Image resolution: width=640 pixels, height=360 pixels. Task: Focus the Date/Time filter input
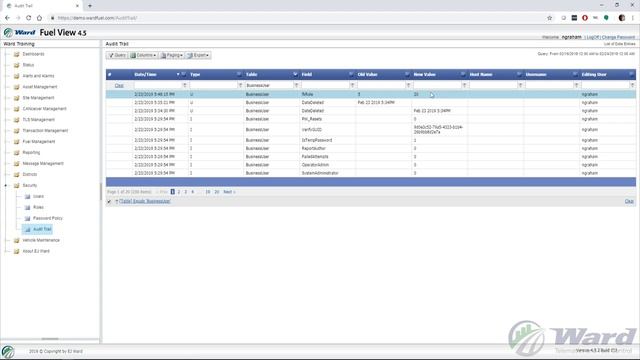tap(157, 85)
